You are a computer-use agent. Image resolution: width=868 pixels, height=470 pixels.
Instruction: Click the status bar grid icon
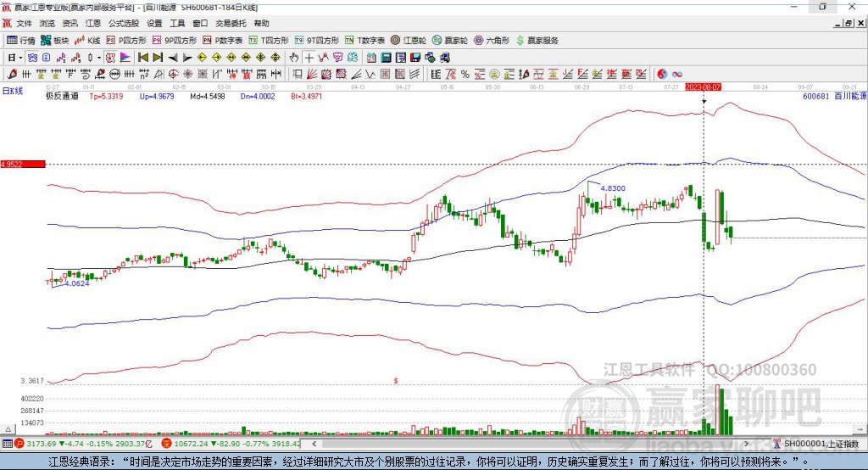click(7, 444)
